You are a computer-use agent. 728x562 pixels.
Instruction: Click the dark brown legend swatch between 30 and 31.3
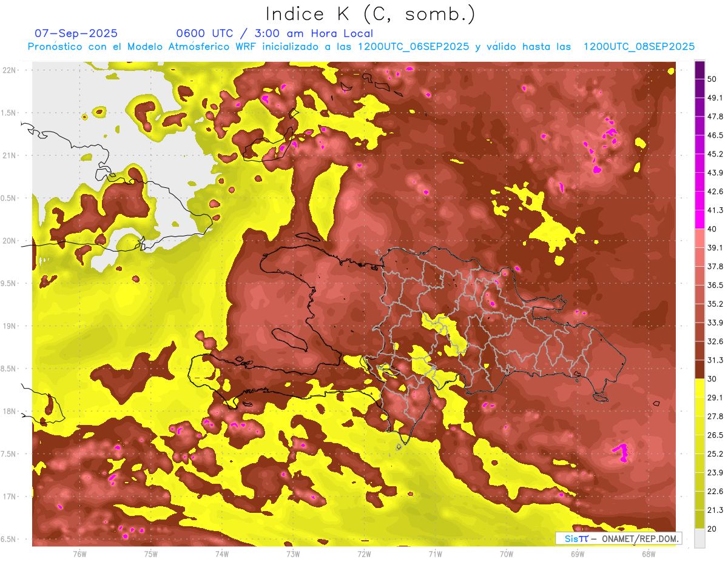point(699,370)
